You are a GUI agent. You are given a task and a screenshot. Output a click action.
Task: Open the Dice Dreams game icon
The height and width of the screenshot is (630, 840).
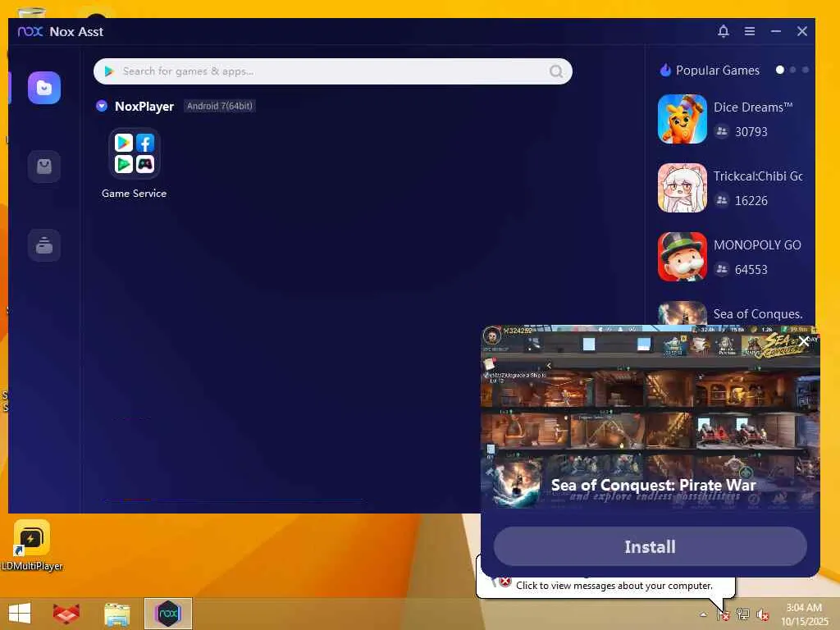click(682, 119)
